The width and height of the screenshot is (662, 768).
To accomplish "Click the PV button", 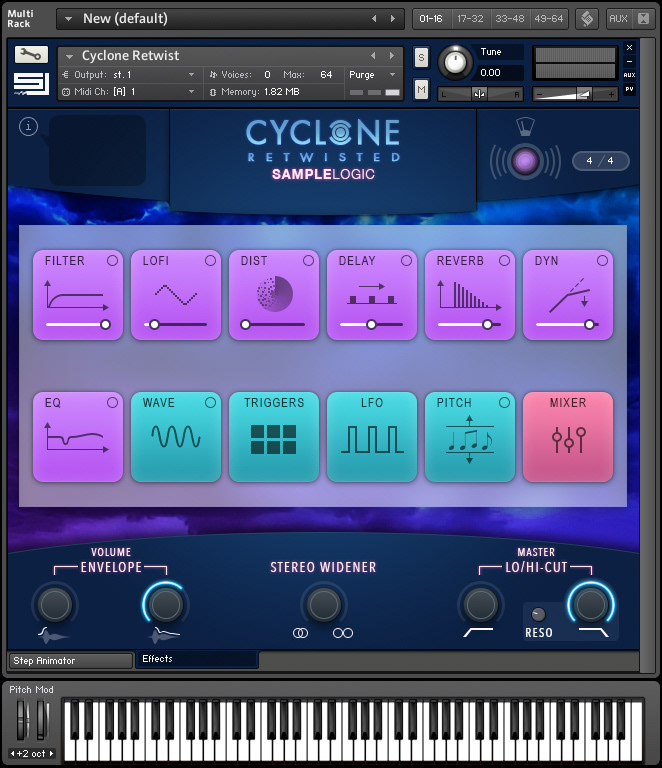I will pyautogui.click(x=629, y=89).
